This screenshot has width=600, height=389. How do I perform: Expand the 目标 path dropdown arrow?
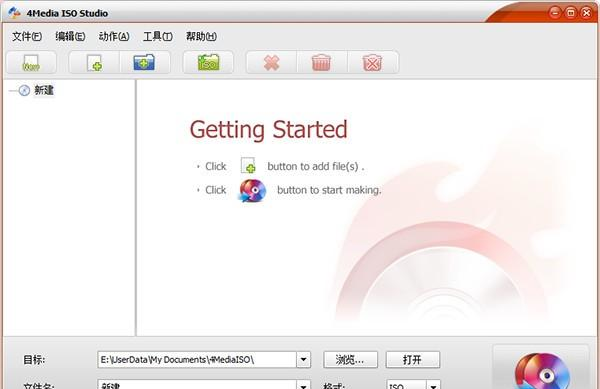[303, 360]
